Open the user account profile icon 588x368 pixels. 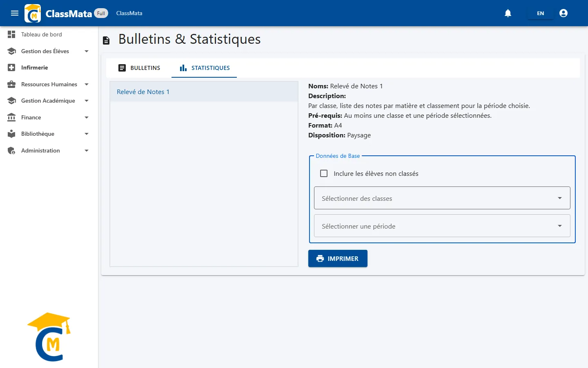pyautogui.click(x=563, y=13)
